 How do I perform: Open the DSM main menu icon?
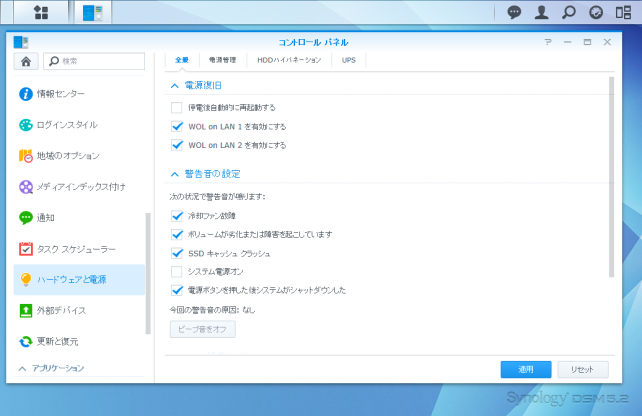tap(41, 12)
